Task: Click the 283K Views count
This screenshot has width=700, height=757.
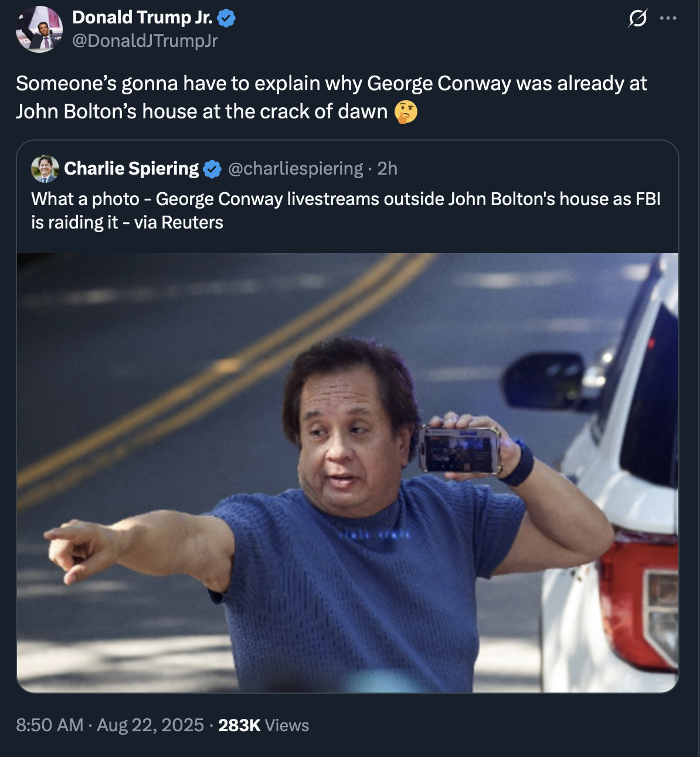Action: (263, 725)
